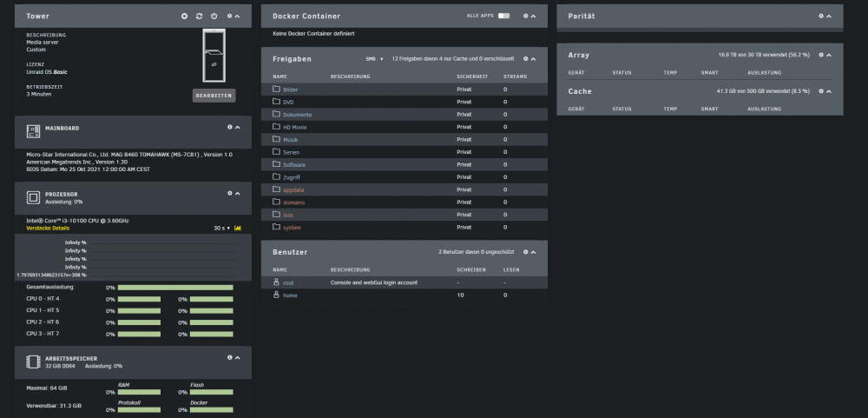
Task: Open the HD Movie share
Action: [295, 128]
